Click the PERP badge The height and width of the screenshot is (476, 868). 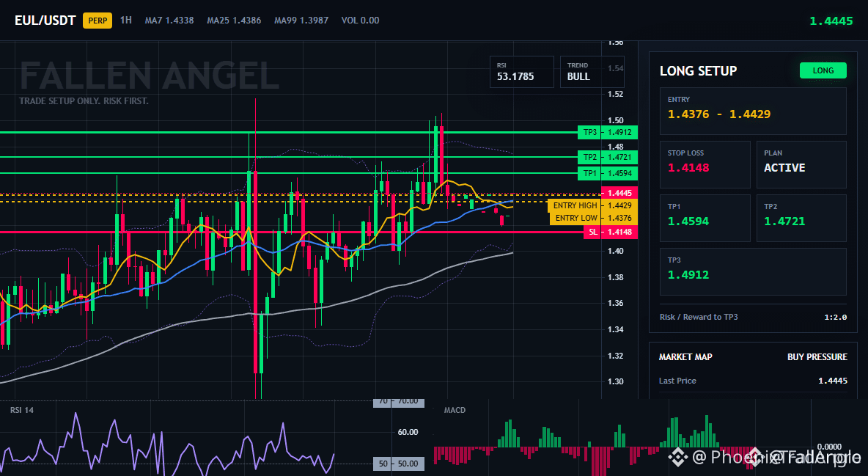98,21
